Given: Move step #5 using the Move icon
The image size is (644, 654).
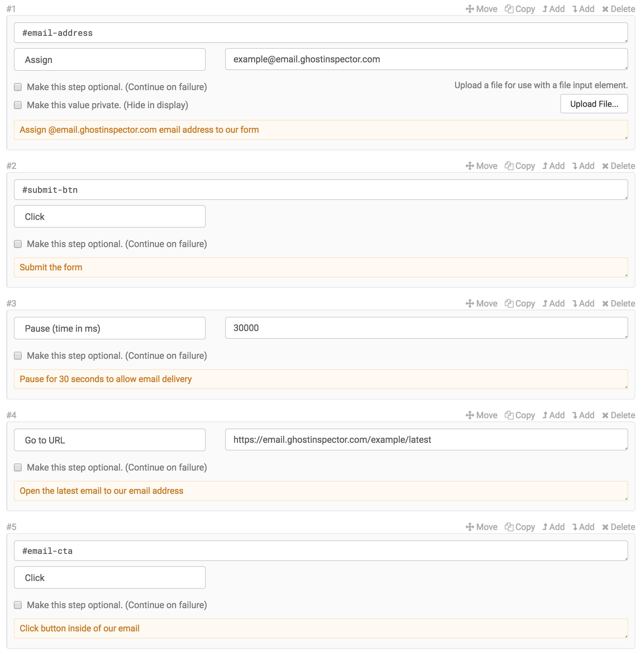Looking at the screenshot, I should pyautogui.click(x=482, y=526).
